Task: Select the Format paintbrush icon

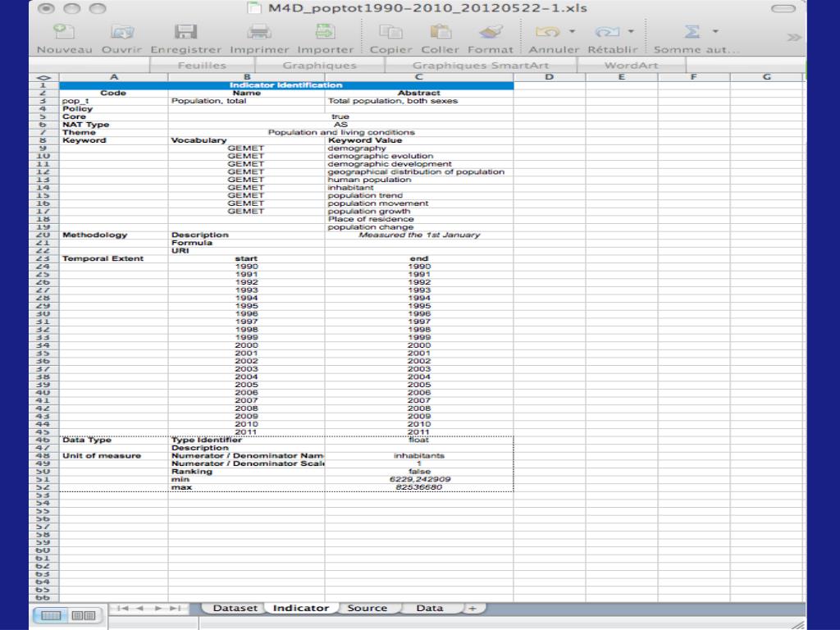Action: pyautogui.click(x=491, y=32)
